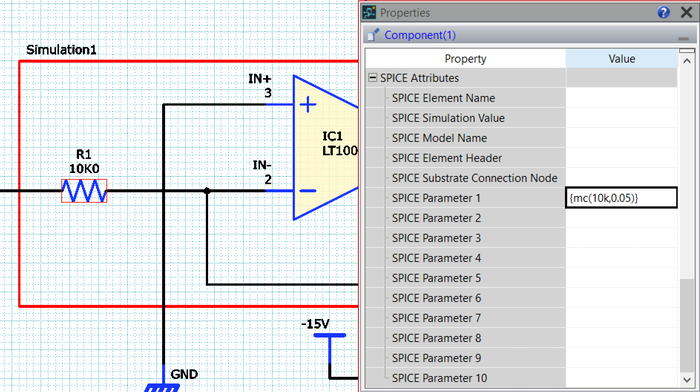This screenshot has height=392, width=700.
Task: Collapse the SPICE Attributes group
Action: point(372,78)
